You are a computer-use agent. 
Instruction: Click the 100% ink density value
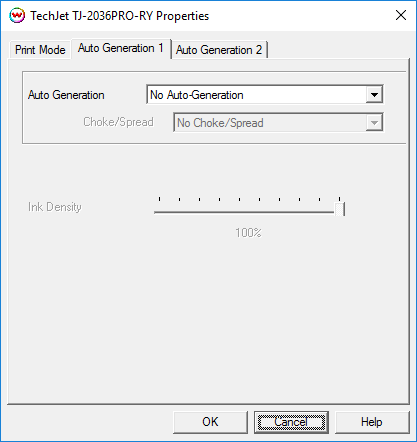tap(248, 233)
